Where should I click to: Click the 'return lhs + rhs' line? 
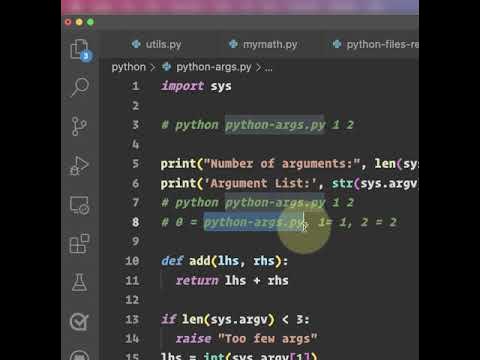point(232,281)
